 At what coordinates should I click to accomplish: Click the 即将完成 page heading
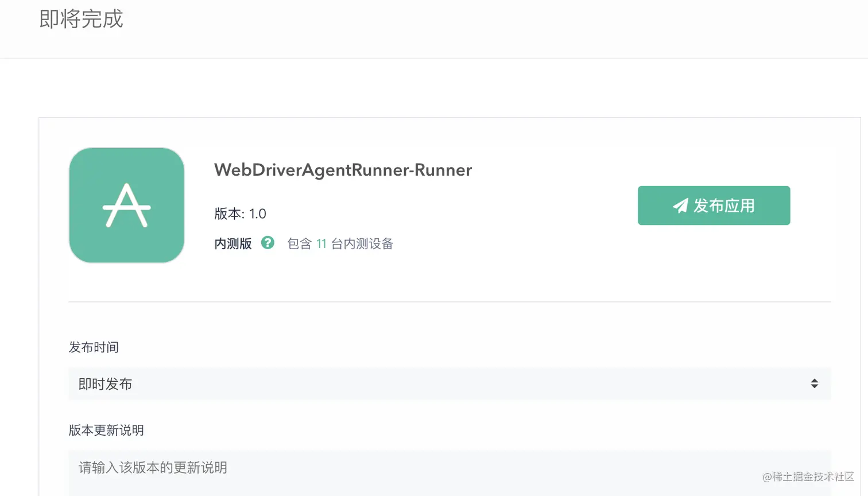tap(81, 19)
